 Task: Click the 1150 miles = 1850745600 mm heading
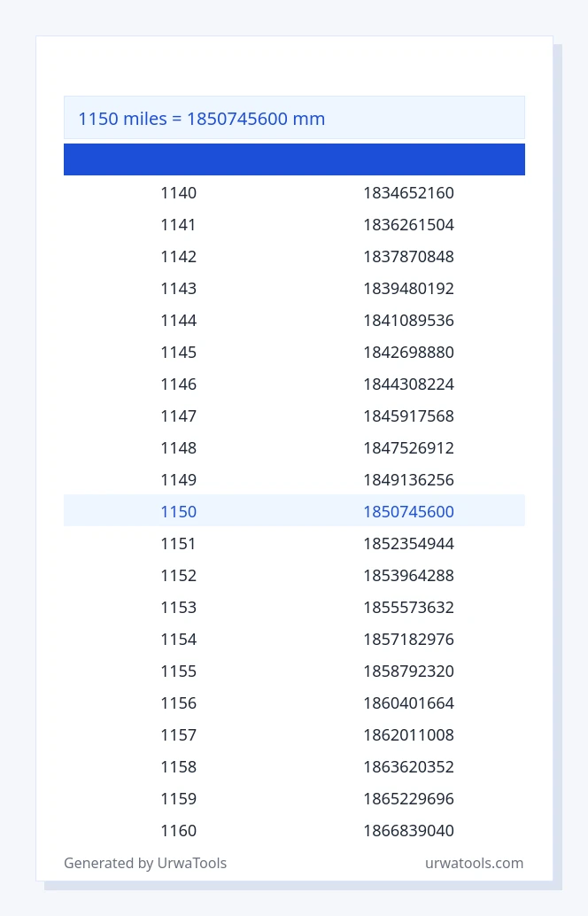(x=201, y=119)
